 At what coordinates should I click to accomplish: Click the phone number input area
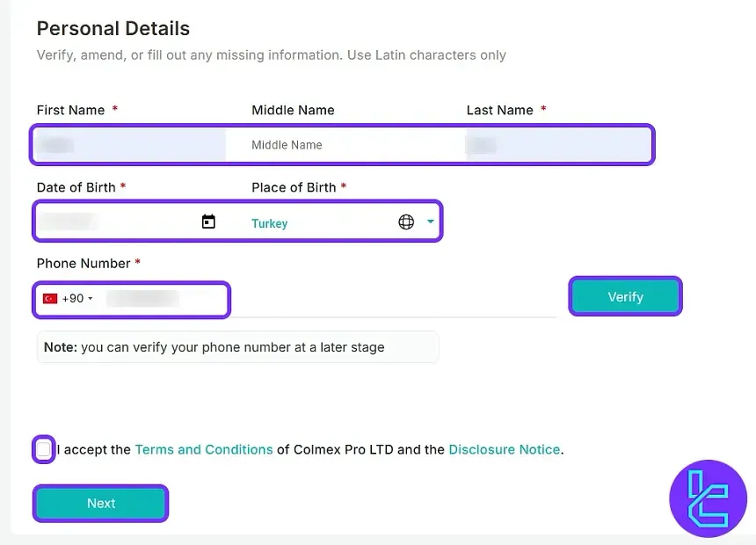pos(158,297)
